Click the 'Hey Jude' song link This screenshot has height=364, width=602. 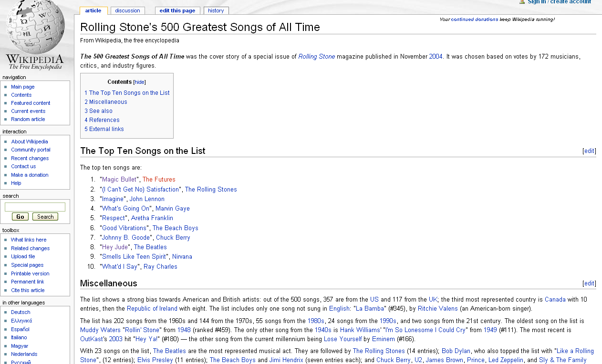115,247
